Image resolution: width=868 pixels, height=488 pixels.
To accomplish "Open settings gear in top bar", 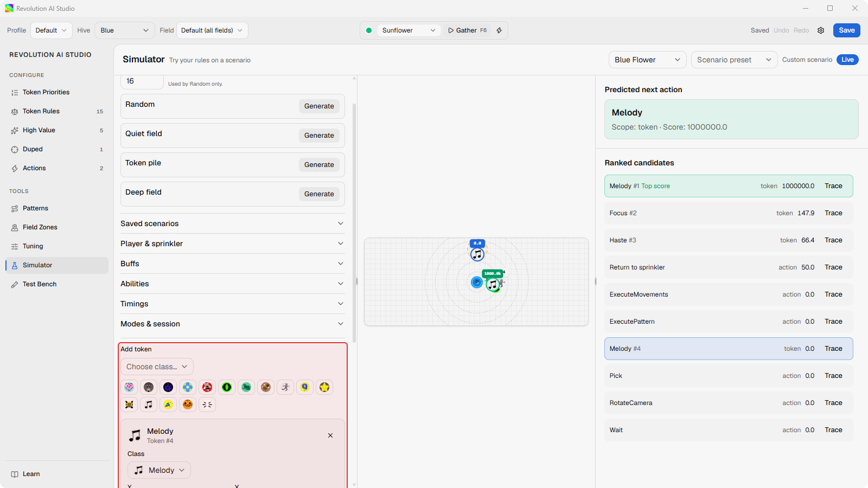I will click(821, 30).
